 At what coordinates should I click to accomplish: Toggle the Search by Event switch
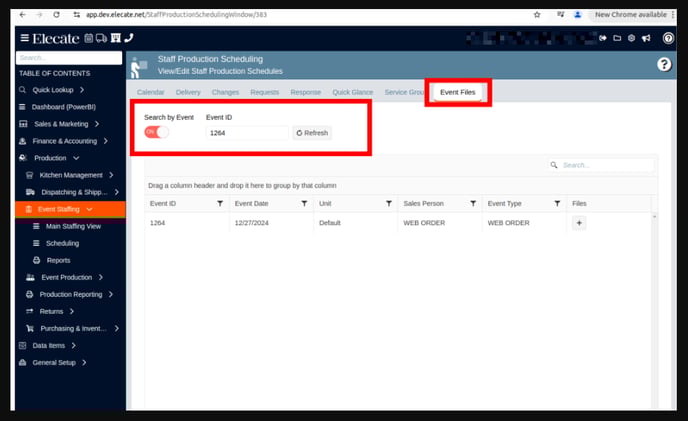coord(156,132)
